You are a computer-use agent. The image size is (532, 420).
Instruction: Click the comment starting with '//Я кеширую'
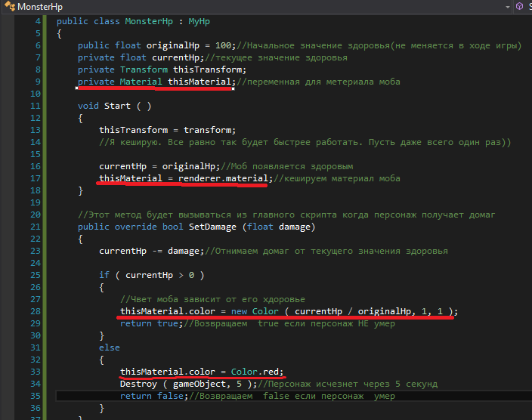coord(305,142)
